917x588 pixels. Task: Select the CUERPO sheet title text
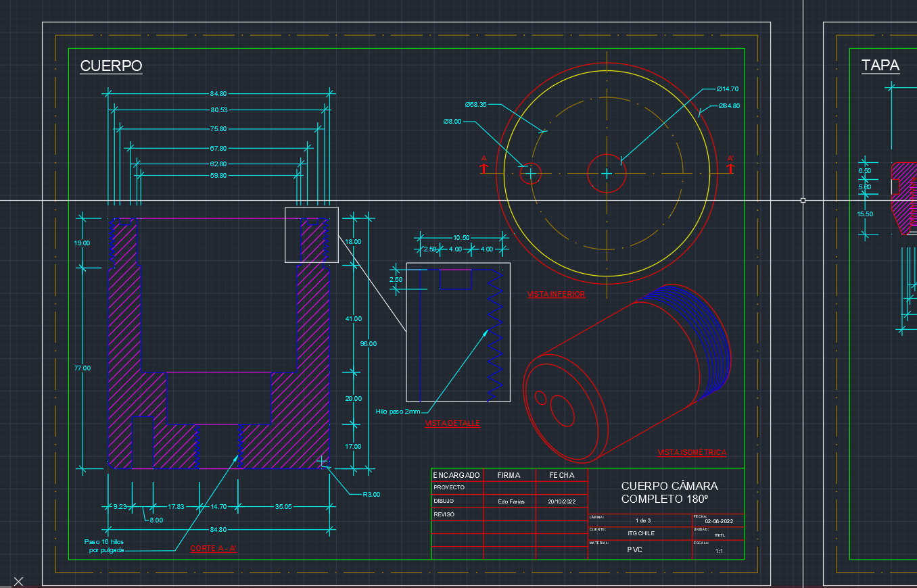[111, 66]
